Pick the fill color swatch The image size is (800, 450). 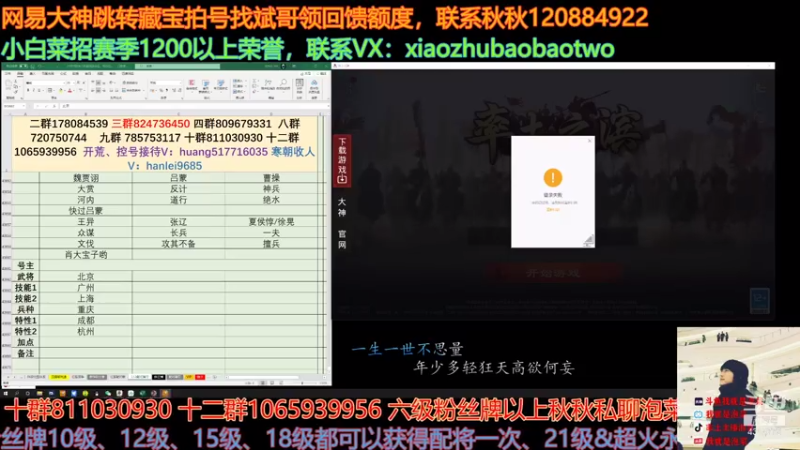coord(61,90)
